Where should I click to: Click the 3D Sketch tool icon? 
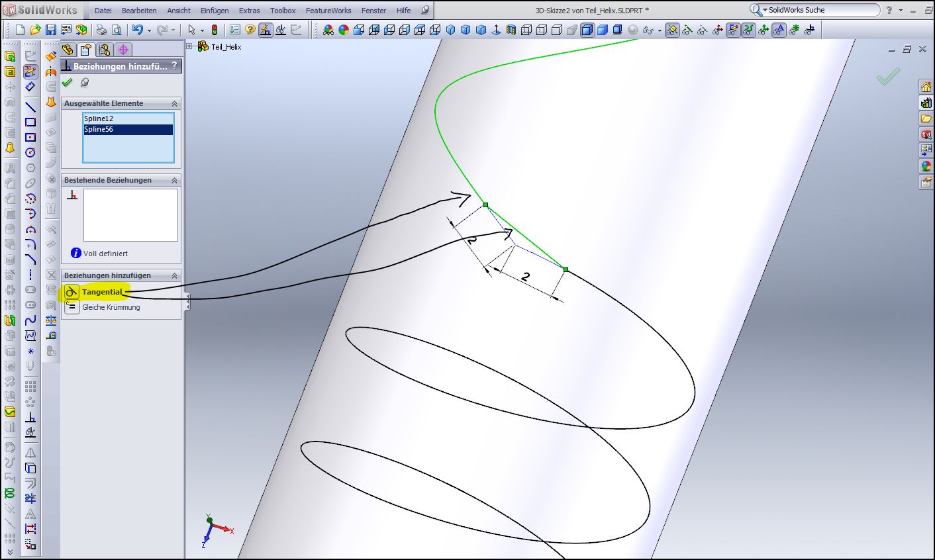pos(30,71)
